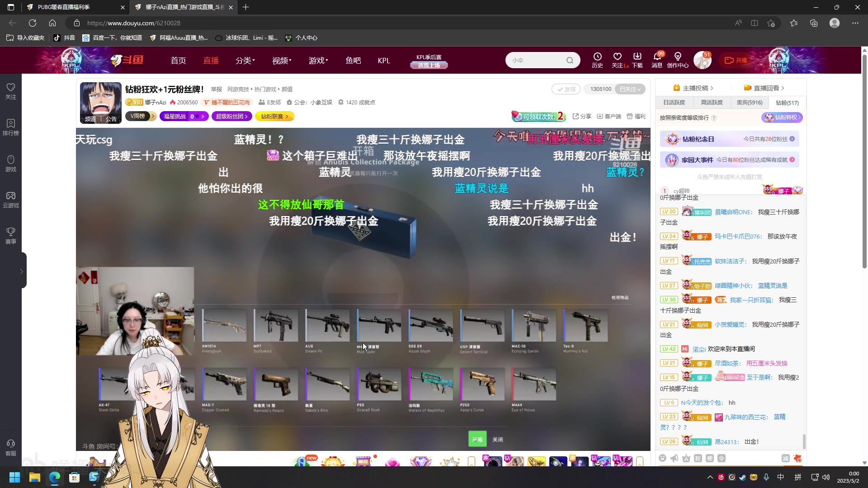Open 钻粉联赛 pill
The width and height of the screenshot is (868, 488).
[275, 116]
